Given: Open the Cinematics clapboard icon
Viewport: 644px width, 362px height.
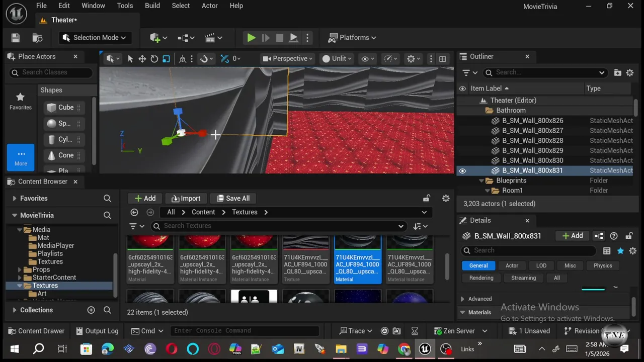Looking at the screenshot, I should click(213, 38).
